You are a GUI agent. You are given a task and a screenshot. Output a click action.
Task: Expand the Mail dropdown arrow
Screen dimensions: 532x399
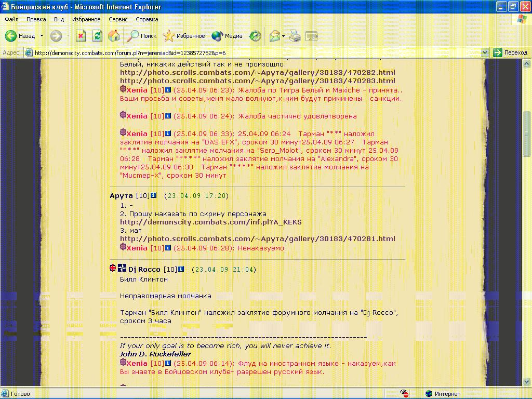[x=283, y=36]
